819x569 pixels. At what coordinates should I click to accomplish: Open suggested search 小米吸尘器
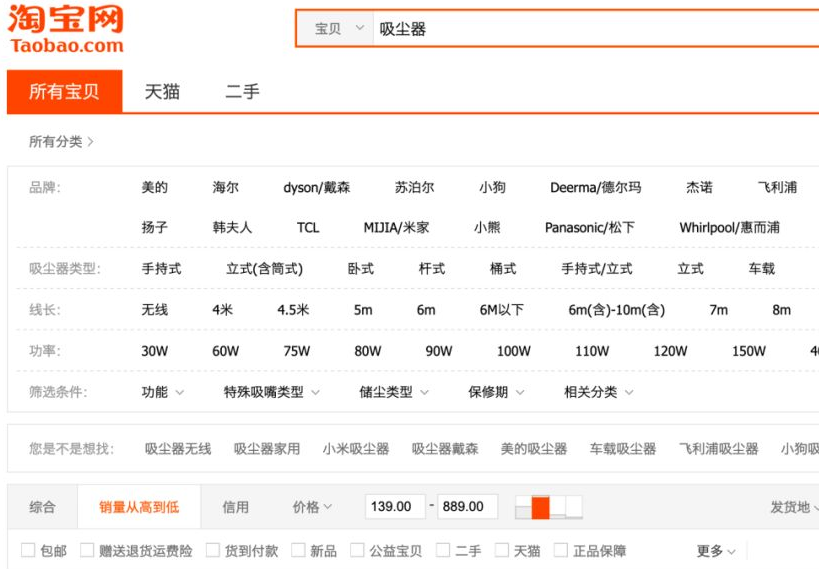tap(356, 449)
